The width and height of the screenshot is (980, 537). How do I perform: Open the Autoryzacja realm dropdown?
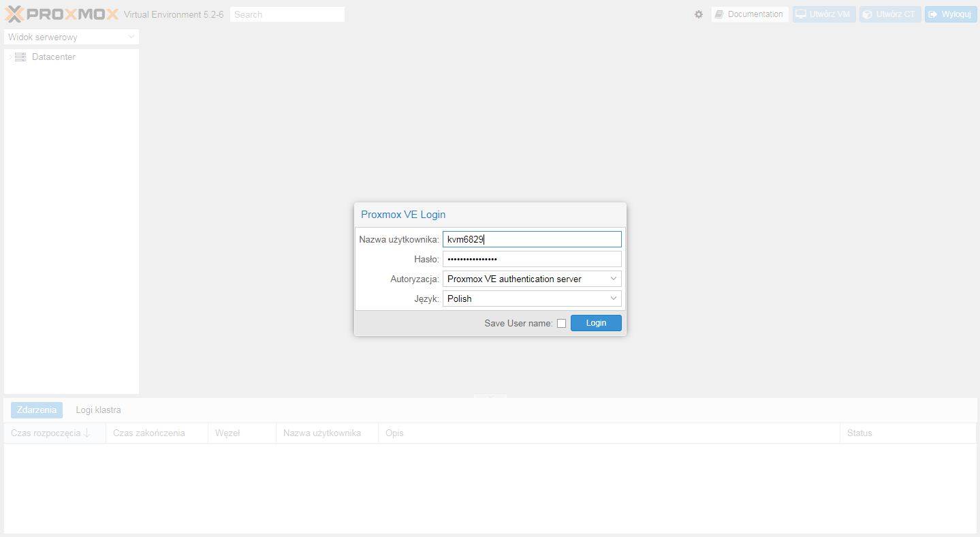(531, 279)
